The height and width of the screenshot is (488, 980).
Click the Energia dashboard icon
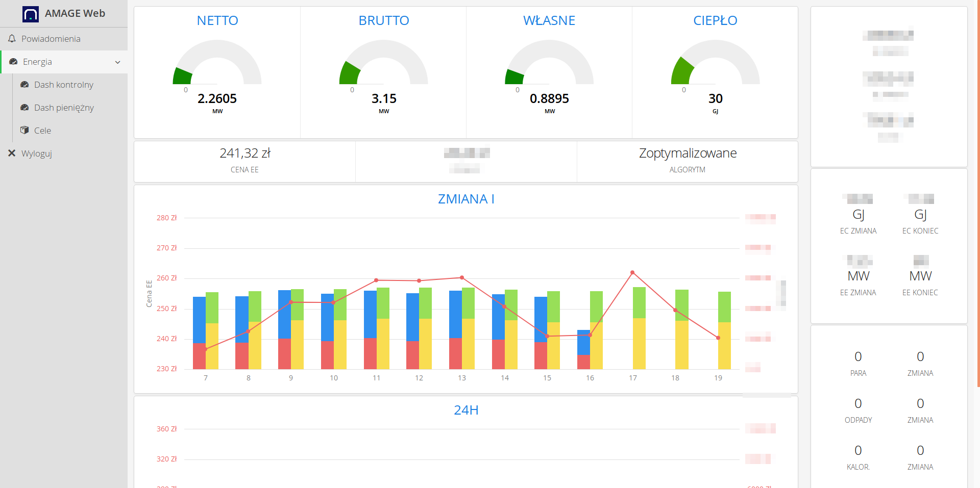pyautogui.click(x=13, y=62)
